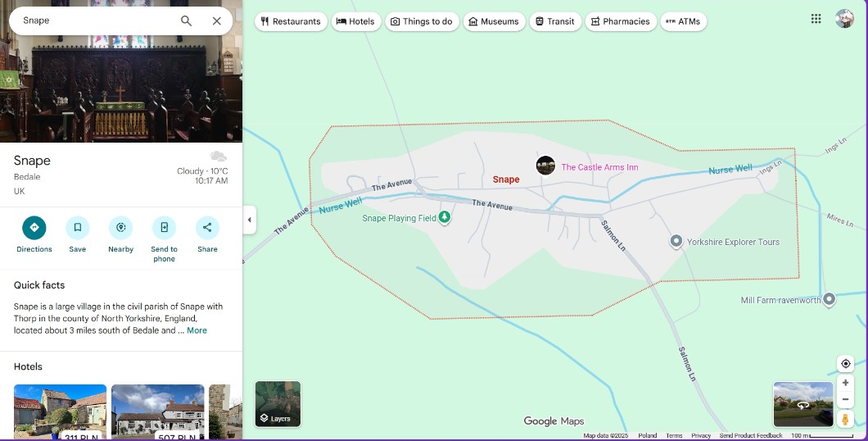Screen dimensions: 868x441
Task: Open Directions for Snape
Action: (x=34, y=228)
